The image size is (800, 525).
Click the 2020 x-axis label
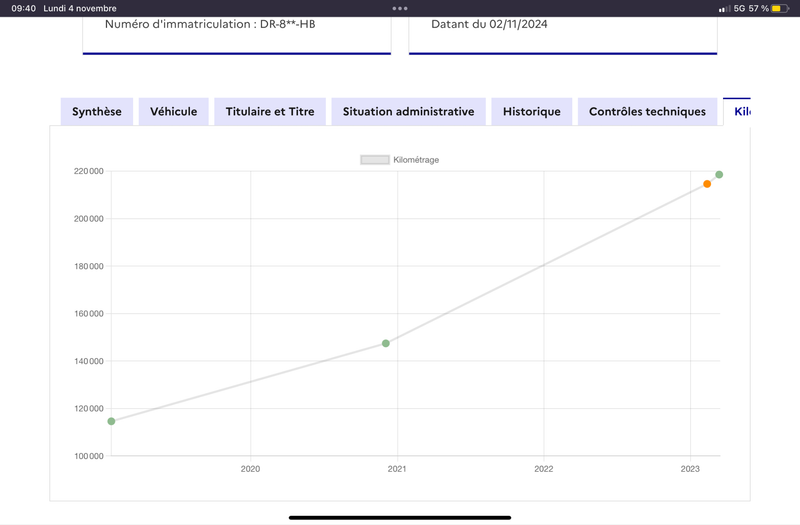pyautogui.click(x=250, y=469)
